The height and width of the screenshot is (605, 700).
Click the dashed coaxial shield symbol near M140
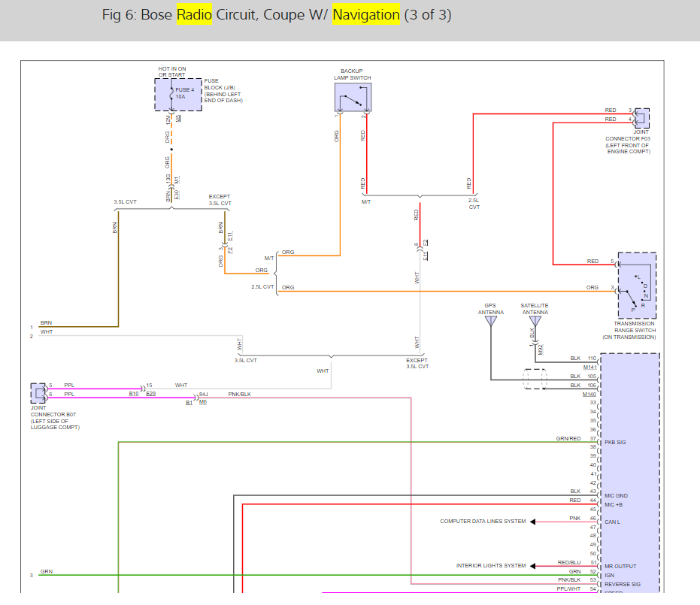click(535, 379)
